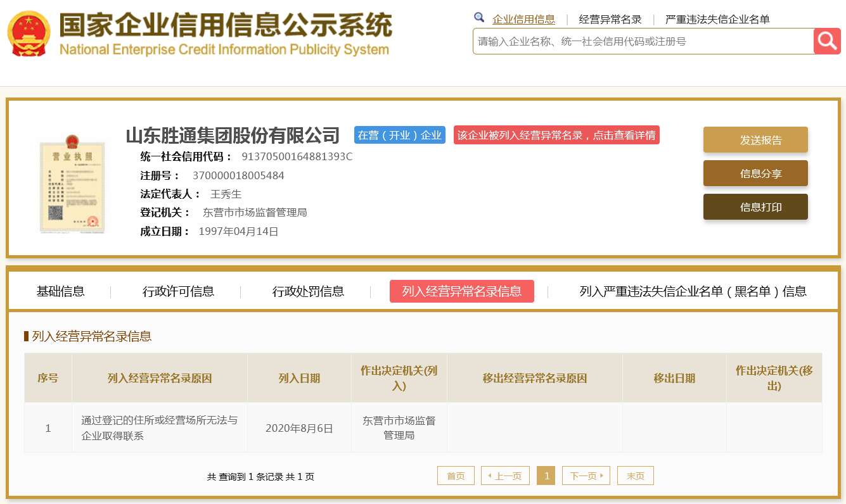Click the 信息分享 button
This screenshot has width=846, height=504.
[x=755, y=173]
